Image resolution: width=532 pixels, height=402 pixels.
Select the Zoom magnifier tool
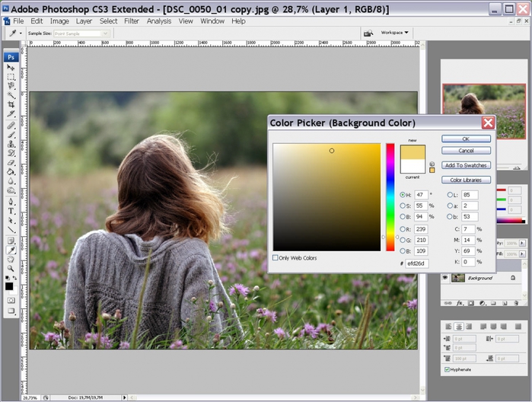pyautogui.click(x=11, y=268)
